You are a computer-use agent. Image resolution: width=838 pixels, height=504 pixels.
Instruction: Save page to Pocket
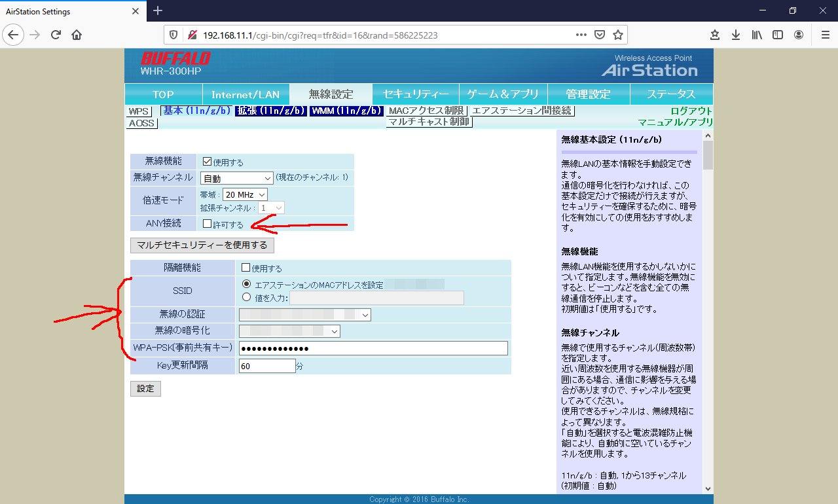[600, 35]
